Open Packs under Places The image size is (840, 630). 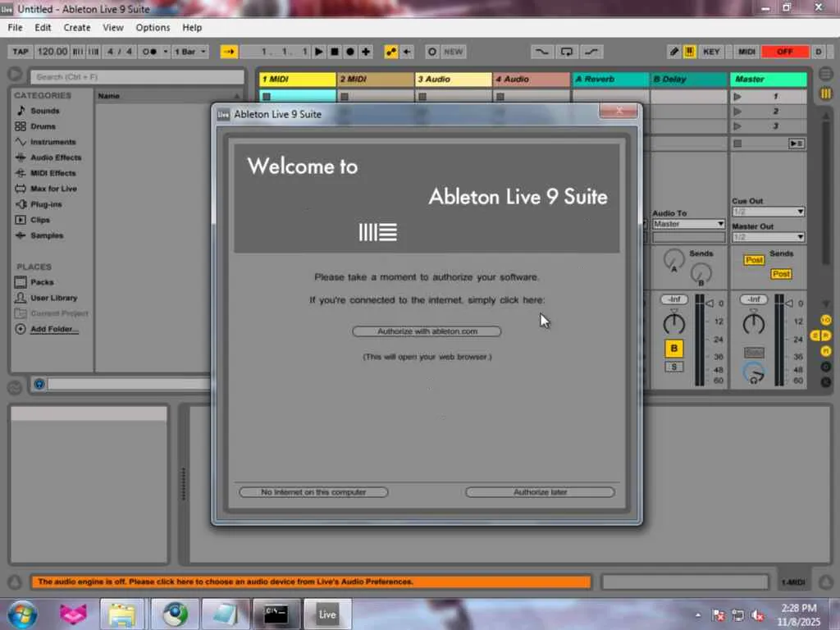tap(42, 282)
